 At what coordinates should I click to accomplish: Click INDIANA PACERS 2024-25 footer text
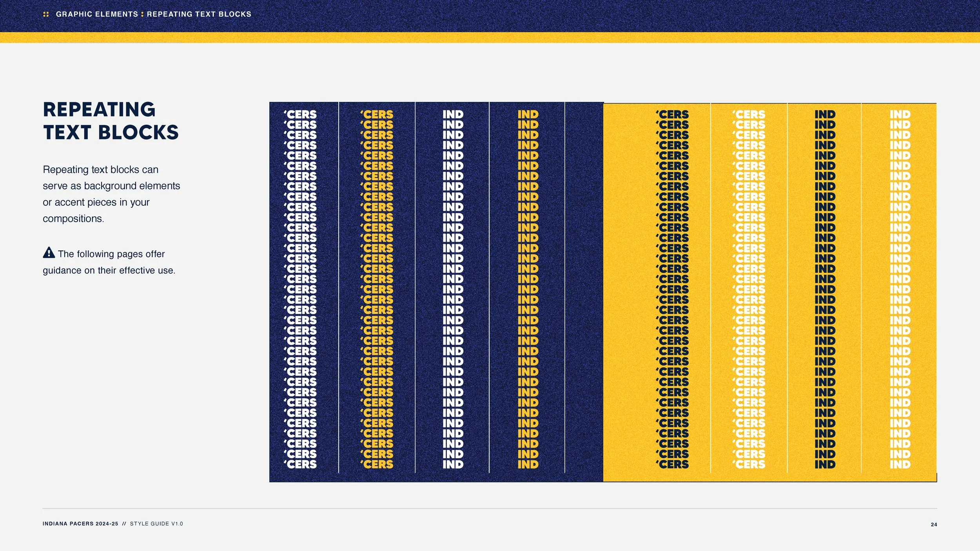pyautogui.click(x=80, y=524)
